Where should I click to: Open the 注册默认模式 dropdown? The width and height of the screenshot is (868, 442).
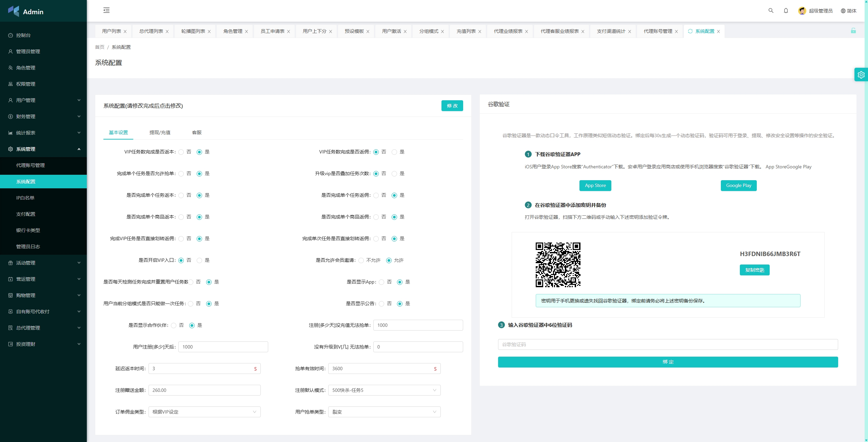(384, 390)
